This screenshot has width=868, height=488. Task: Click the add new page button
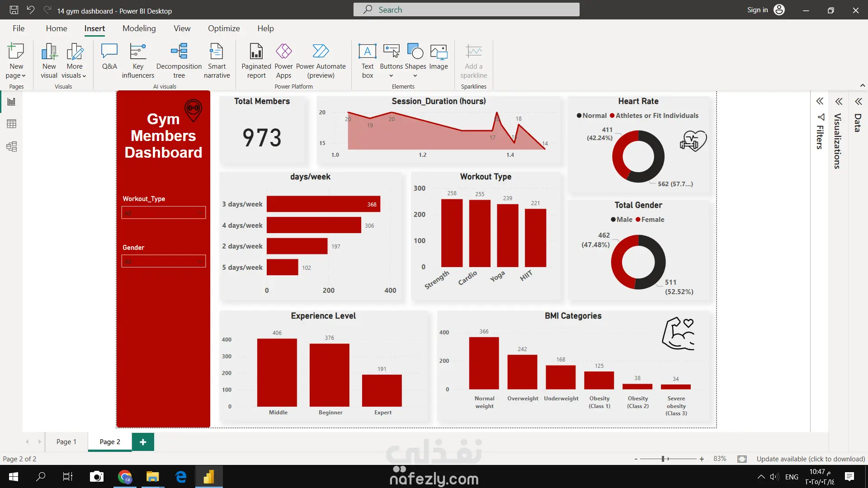(x=143, y=442)
